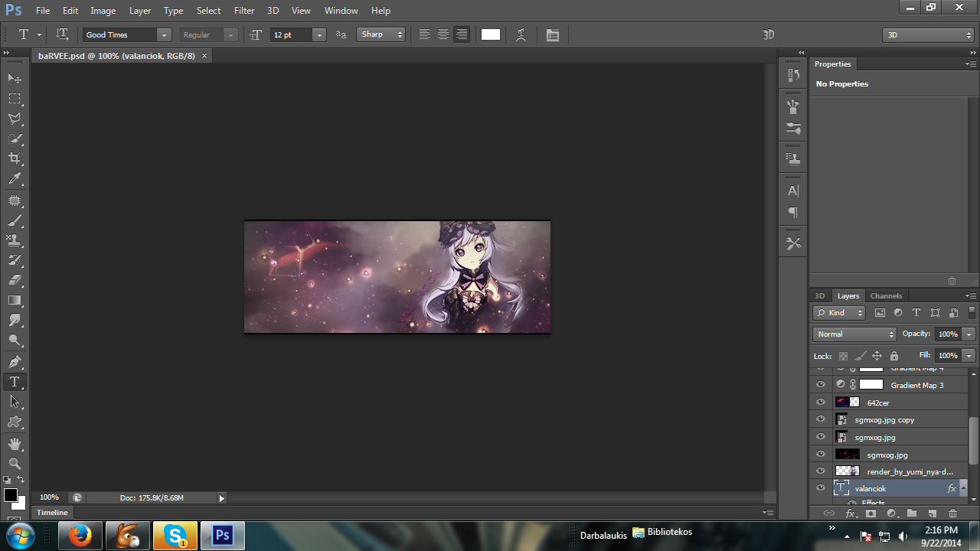Select the History Brush tool

click(x=15, y=260)
